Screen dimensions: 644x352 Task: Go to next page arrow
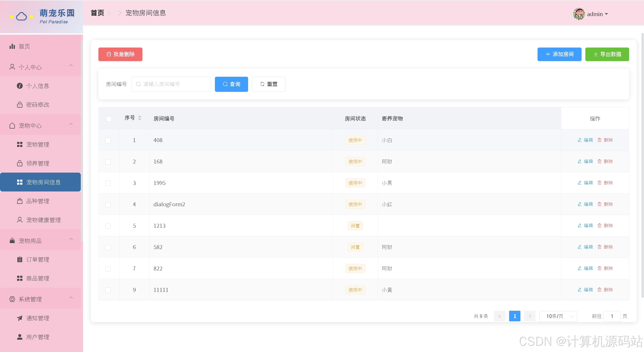coord(530,316)
